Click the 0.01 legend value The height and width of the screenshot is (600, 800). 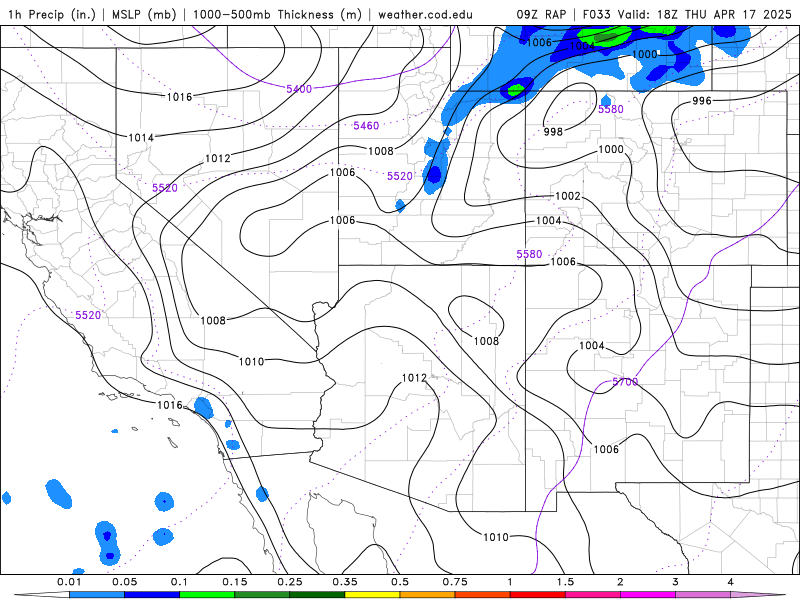(x=69, y=582)
